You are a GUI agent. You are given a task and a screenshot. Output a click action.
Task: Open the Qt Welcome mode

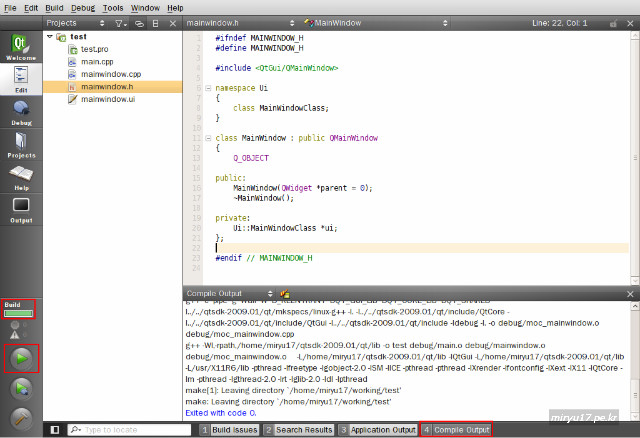click(x=21, y=47)
